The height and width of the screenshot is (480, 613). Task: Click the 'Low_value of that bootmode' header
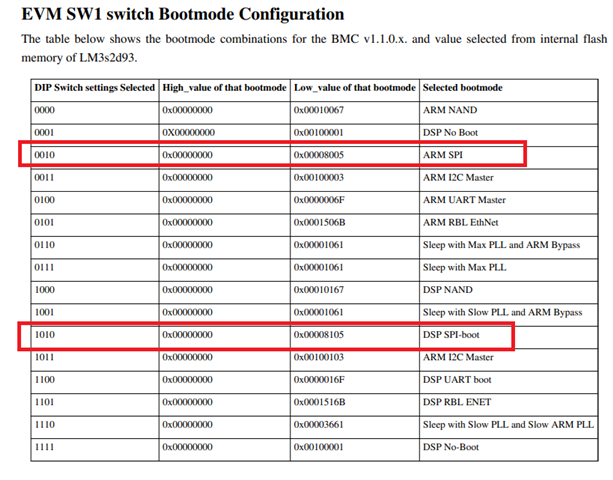(355, 88)
